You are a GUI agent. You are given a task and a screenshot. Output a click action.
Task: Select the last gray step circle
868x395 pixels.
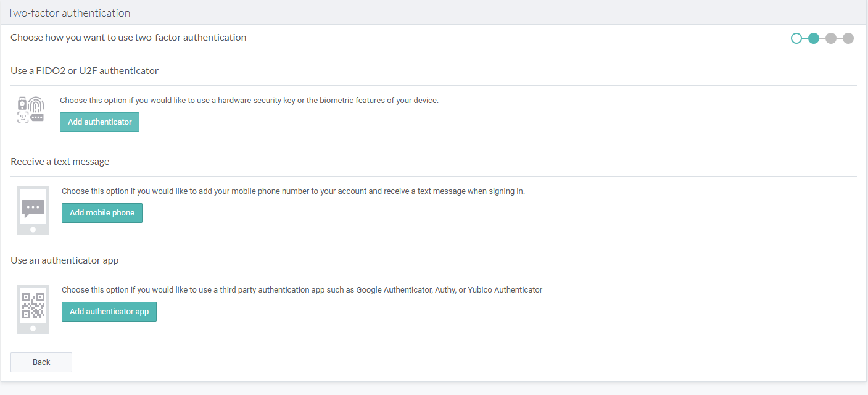click(848, 38)
